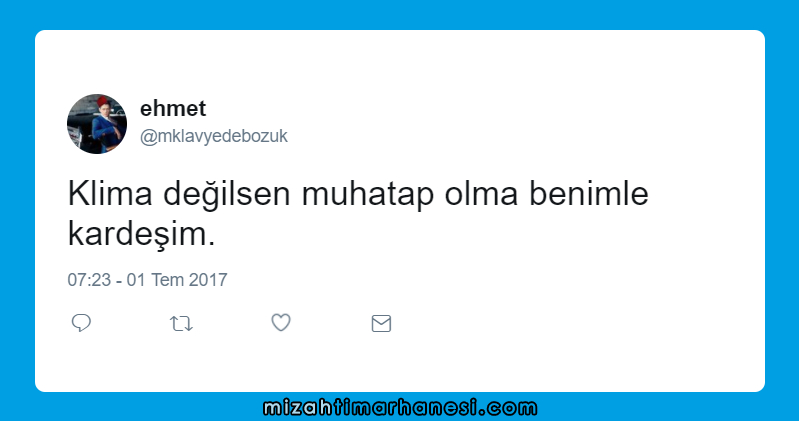Viewport: 799px width, 421px height.
Task: Click the word değilsen in the tweet
Action: (227, 195)
